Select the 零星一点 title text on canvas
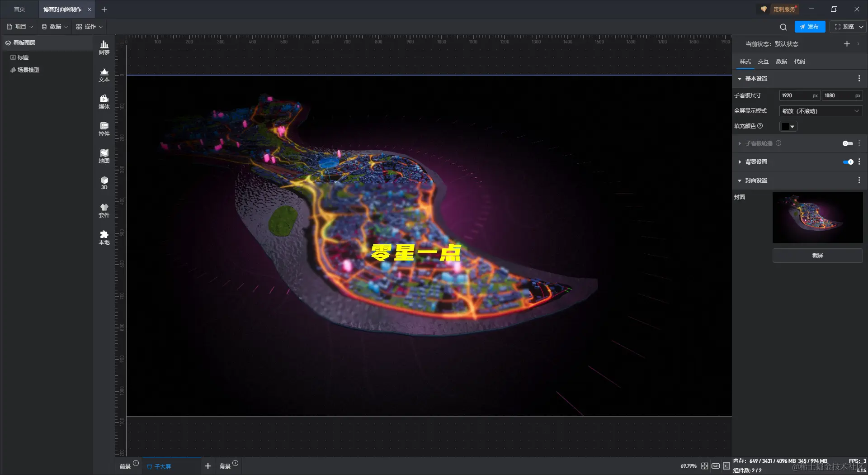868x475 pixels. click(415, 253)
